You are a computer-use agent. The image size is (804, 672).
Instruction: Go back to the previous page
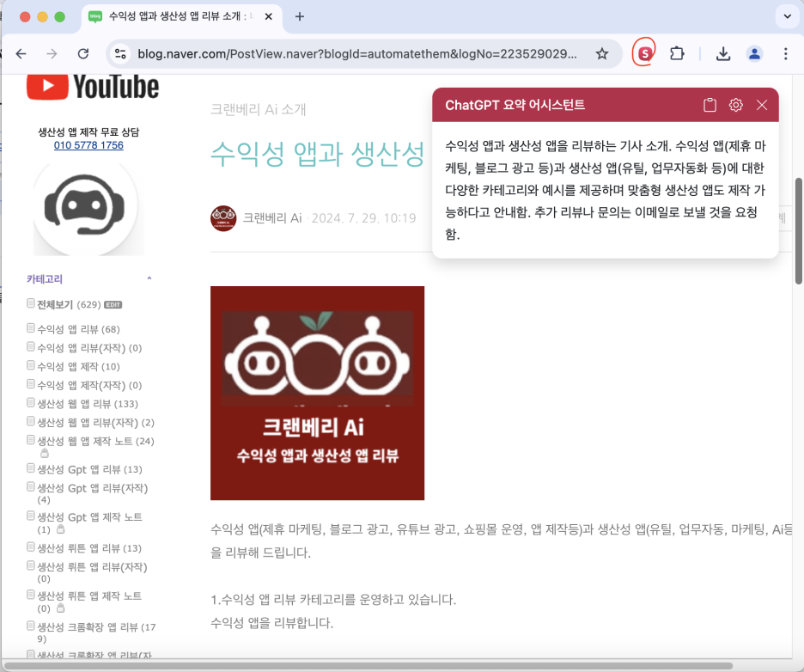(x=21, y=54)
